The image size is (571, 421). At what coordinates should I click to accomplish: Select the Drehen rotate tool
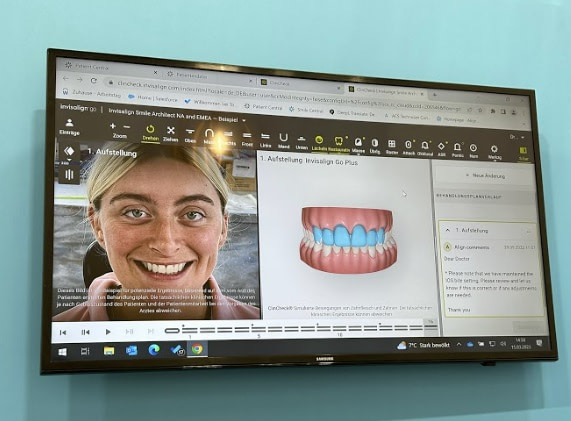pos(150,133)
